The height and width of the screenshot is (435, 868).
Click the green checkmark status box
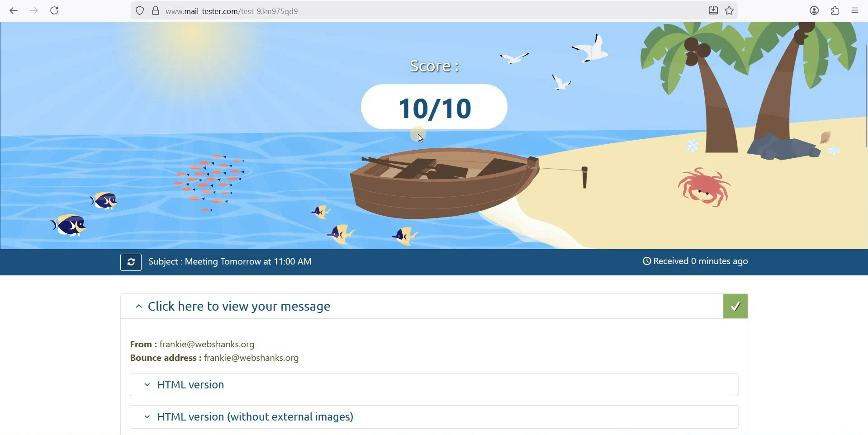(735, 307)
